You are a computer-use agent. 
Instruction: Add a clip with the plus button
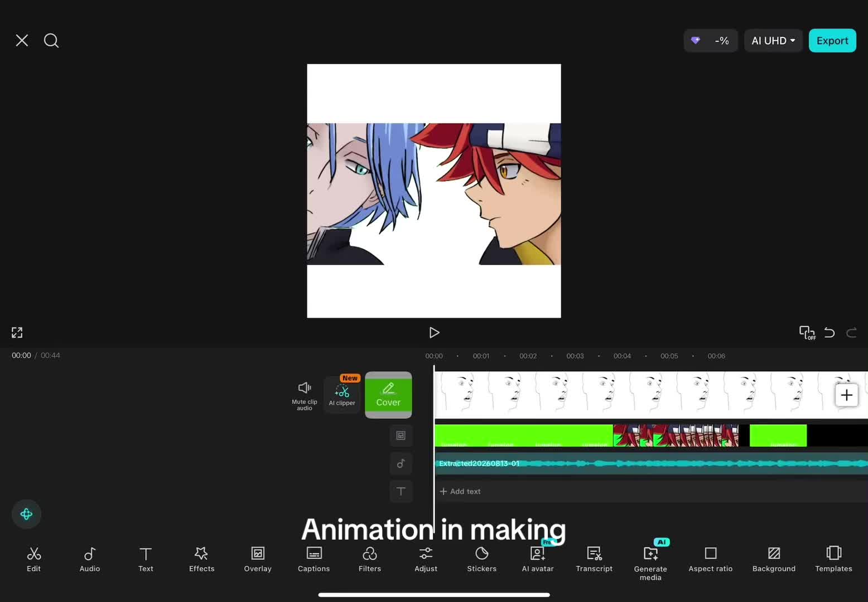tap(846, 395)
